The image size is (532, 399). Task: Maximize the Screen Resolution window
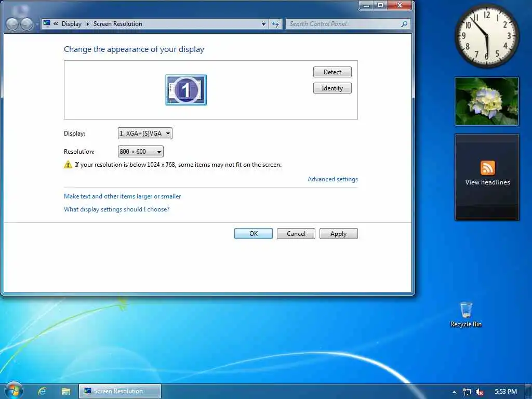380,5
